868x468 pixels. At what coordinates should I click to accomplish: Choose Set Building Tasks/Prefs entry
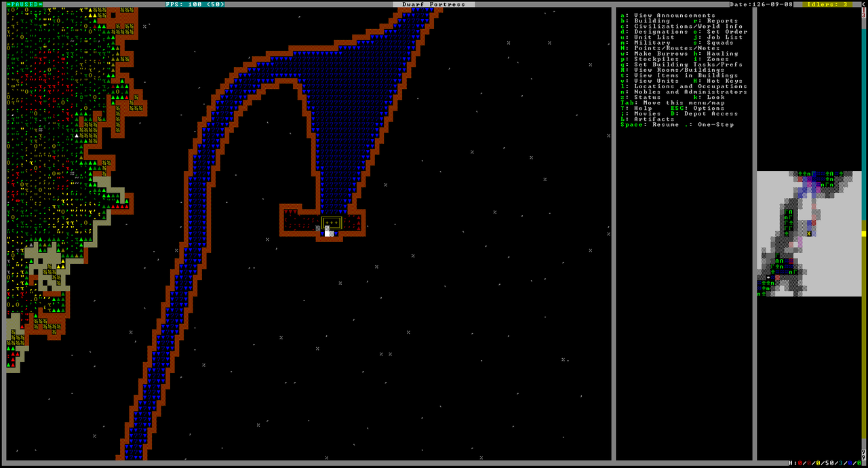coord(682,64)
